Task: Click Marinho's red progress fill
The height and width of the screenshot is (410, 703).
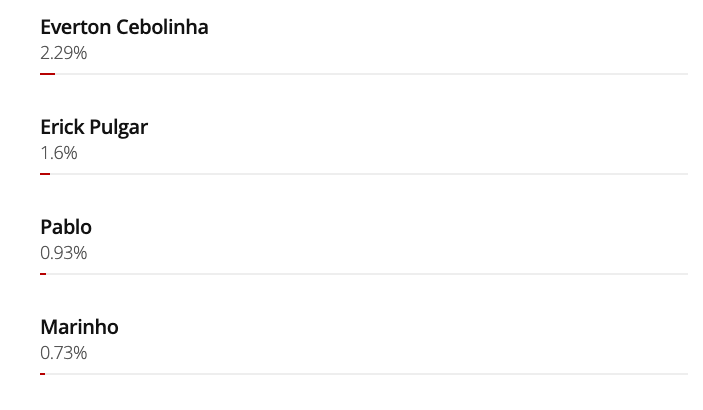Action: (42, 374)
